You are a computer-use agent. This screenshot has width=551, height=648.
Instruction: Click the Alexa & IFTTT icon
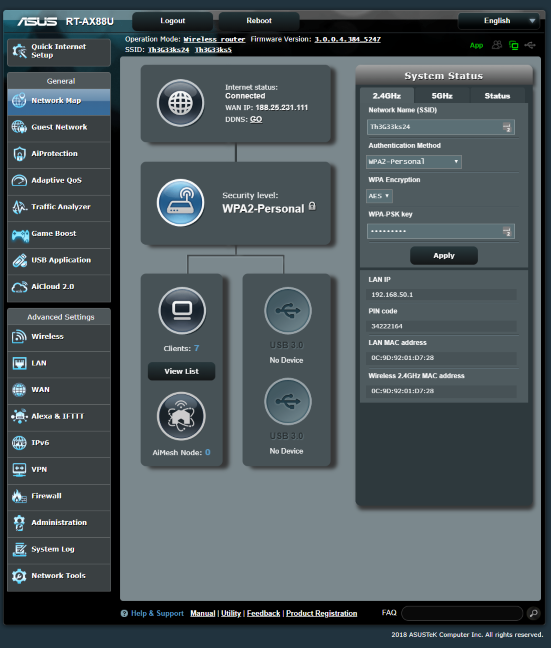[x=19, y=416]
